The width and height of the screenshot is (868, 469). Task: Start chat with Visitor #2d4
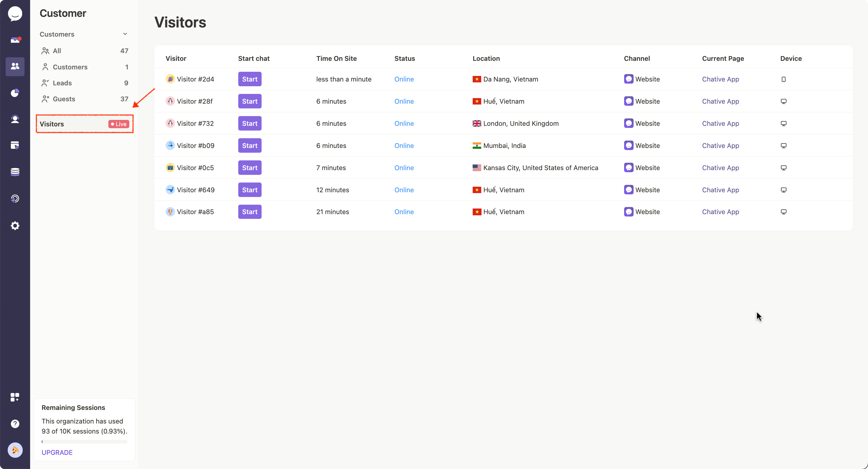coord(249,79)
